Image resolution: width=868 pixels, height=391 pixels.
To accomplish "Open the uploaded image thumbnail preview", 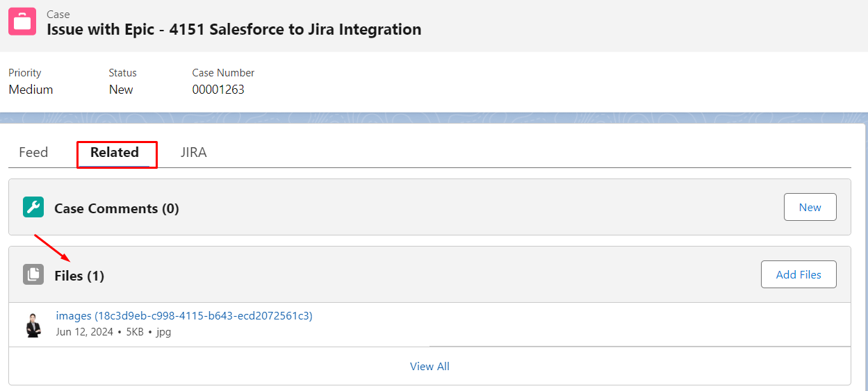I will pyautogui.click(x=33, y=324).
